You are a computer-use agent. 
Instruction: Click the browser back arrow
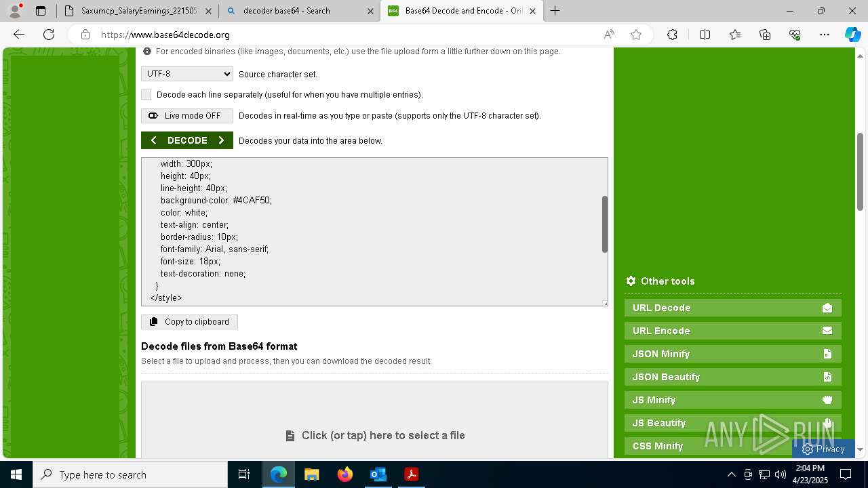coord(19,35)
